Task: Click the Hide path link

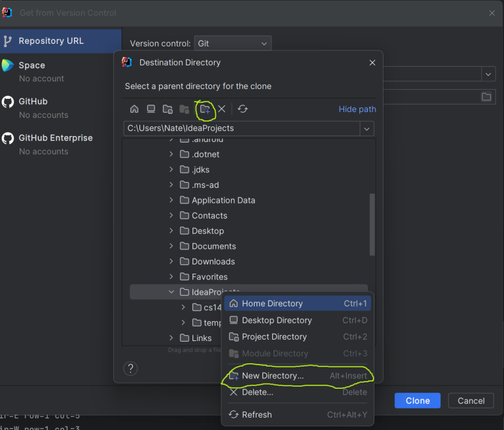Action: [x=357, y=109]
